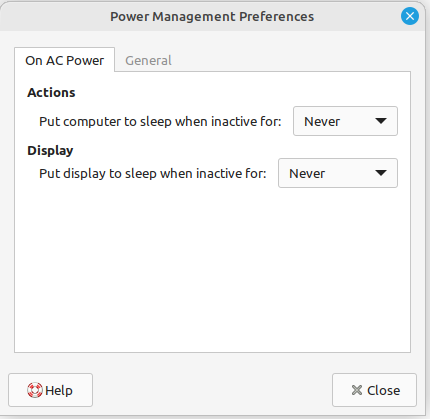Click the Power Management Preferences title bar

point(212,16)
